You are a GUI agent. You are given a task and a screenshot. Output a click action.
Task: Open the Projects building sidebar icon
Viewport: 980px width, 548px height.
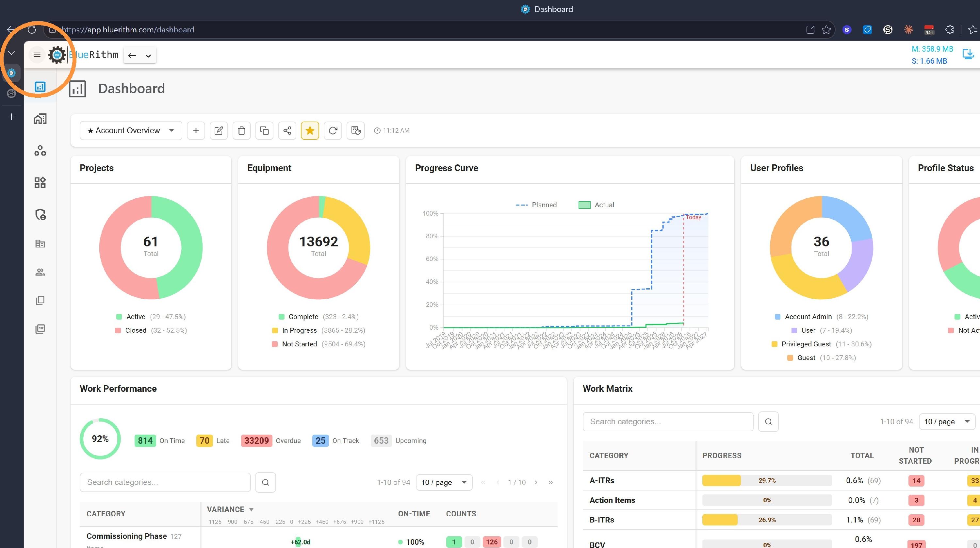40,119
